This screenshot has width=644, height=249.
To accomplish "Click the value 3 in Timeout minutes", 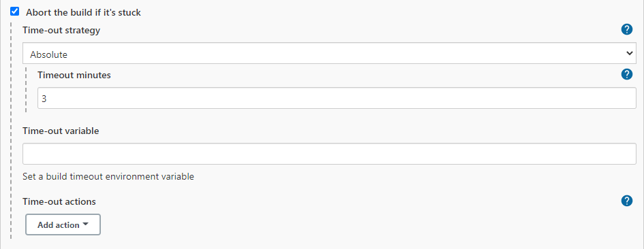I will point(43,99).
